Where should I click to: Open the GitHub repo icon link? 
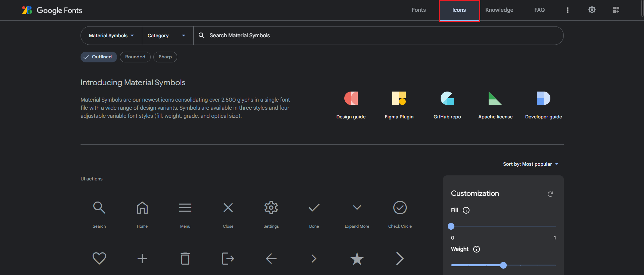pos(447,98)
